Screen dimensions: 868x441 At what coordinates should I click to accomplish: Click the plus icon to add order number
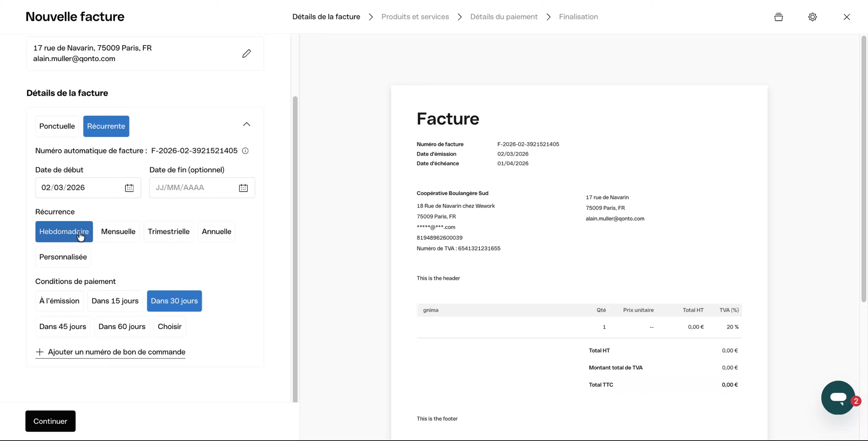pyautogui.click(x=39, y=352)
